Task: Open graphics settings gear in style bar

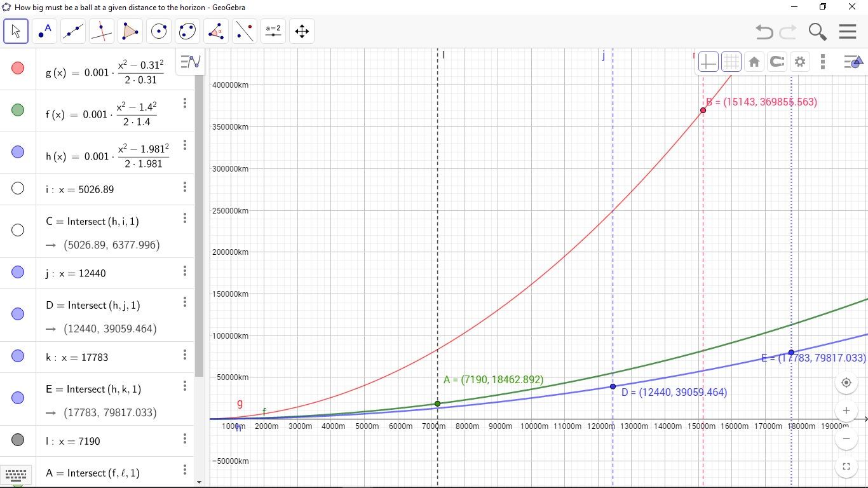Action: 800,62
